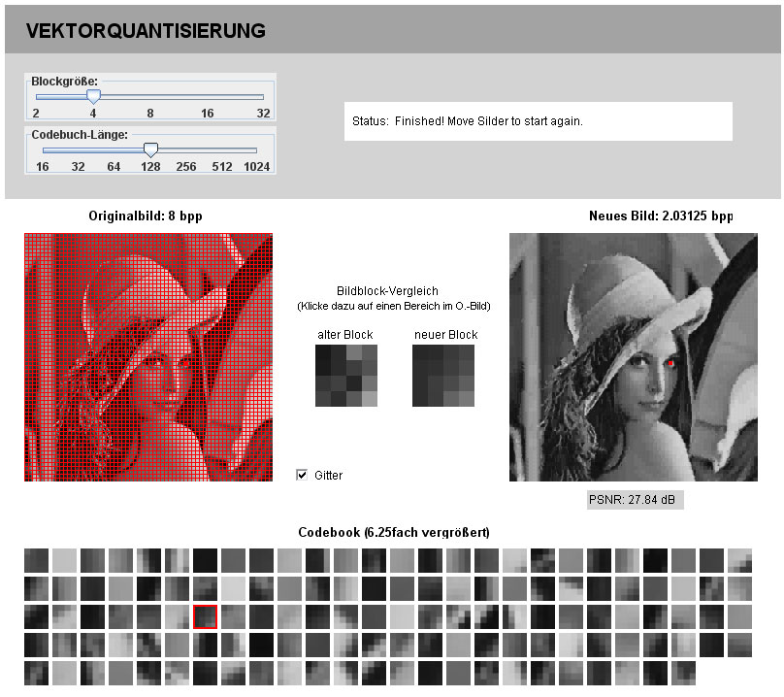Click the Blockgröße slider handle
This screenshot has width=784, height=697.
click(x=93, y=96)
